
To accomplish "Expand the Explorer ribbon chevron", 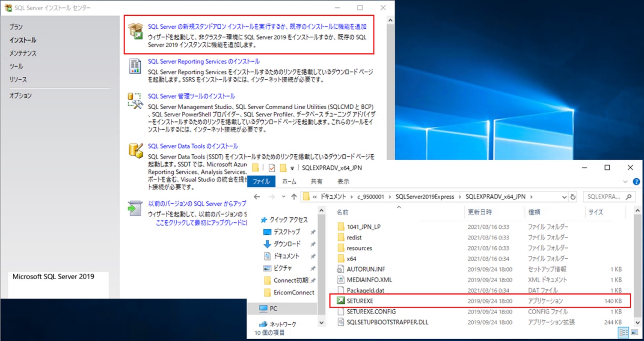I will [x=625, y=182].
